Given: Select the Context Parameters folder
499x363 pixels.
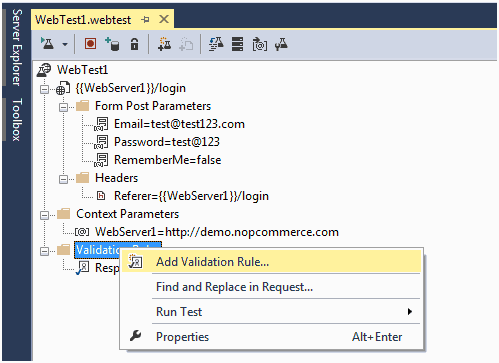Looking at the screenshot, I should click(128, 214).
